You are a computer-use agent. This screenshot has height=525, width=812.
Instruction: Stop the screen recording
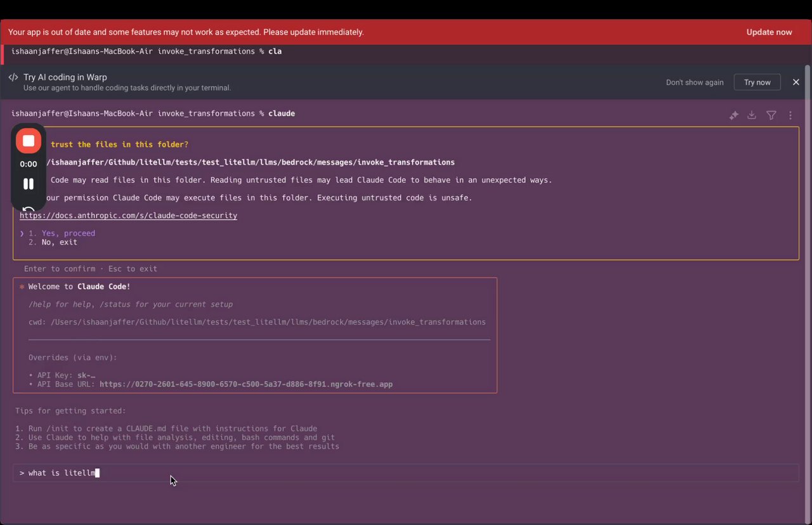[x=29, y=141]
